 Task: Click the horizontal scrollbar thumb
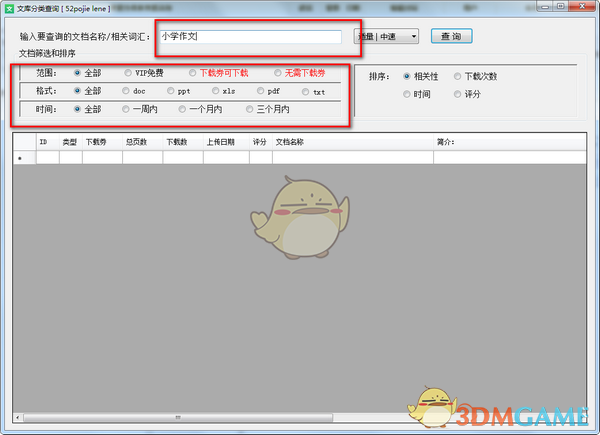click(178, 417)
